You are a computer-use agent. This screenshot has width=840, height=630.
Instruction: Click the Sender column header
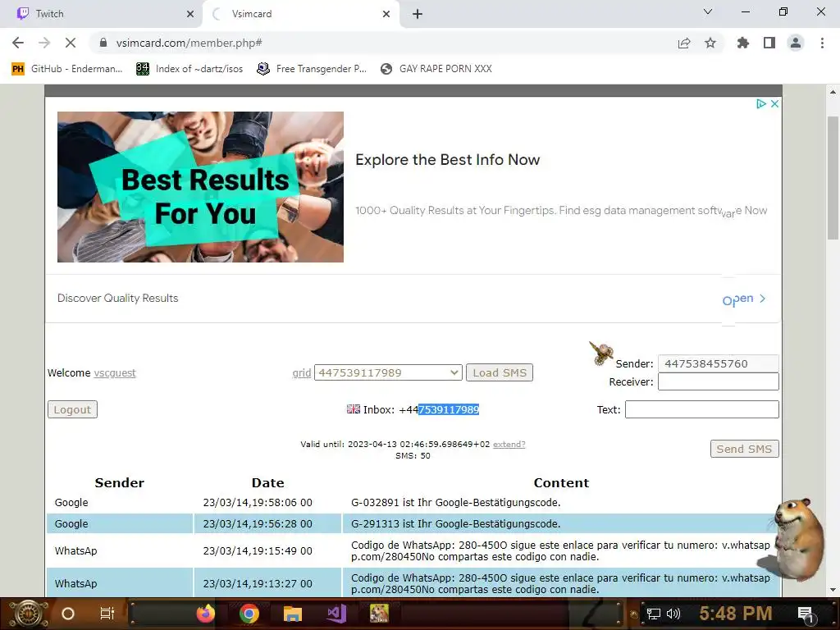120,482
